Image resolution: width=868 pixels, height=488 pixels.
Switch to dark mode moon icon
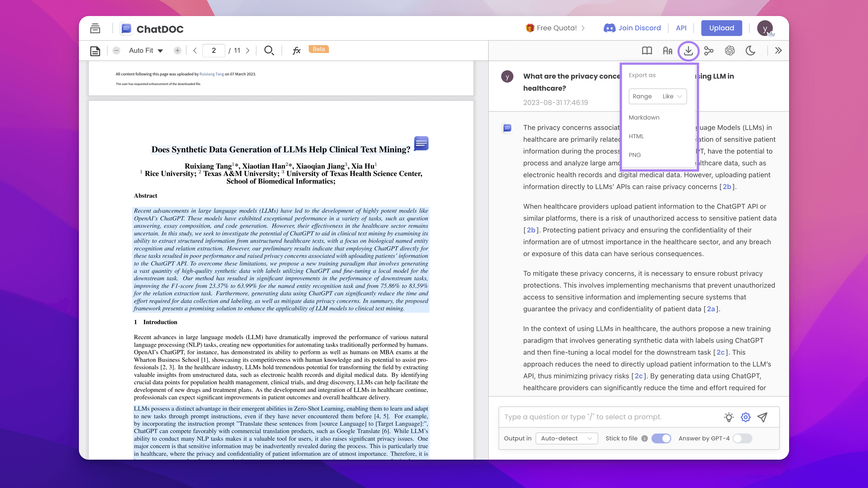(750, 51)
